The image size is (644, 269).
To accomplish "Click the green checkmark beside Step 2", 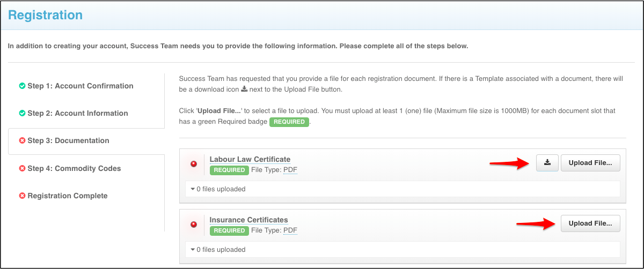I will pyautogui.click(x=22, y=113).
